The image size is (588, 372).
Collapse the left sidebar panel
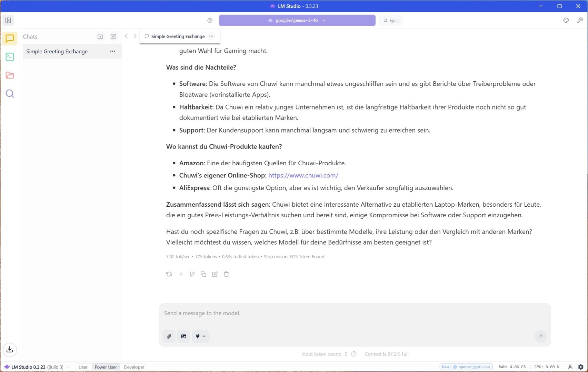8,20
